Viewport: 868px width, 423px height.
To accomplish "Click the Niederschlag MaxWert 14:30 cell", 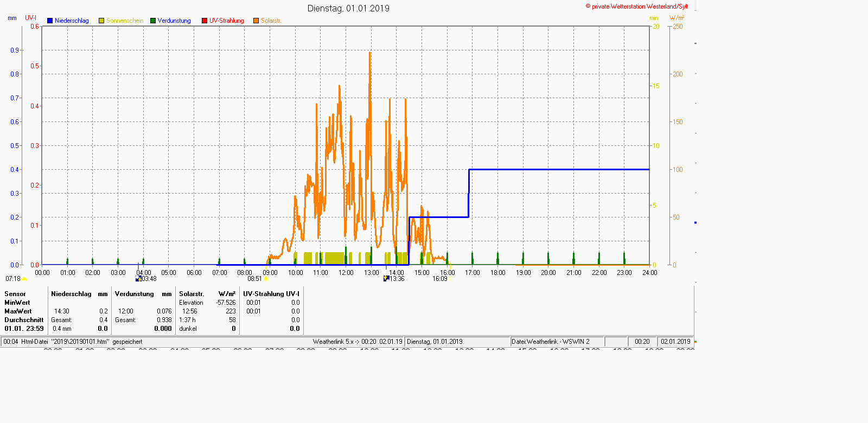I will (x=62, y=311).
